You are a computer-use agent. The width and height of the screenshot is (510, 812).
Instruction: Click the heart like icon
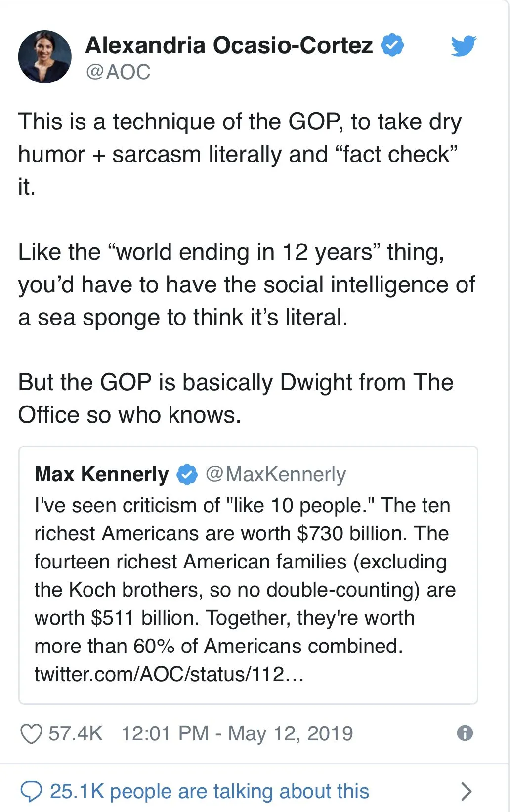click(31, 733)
